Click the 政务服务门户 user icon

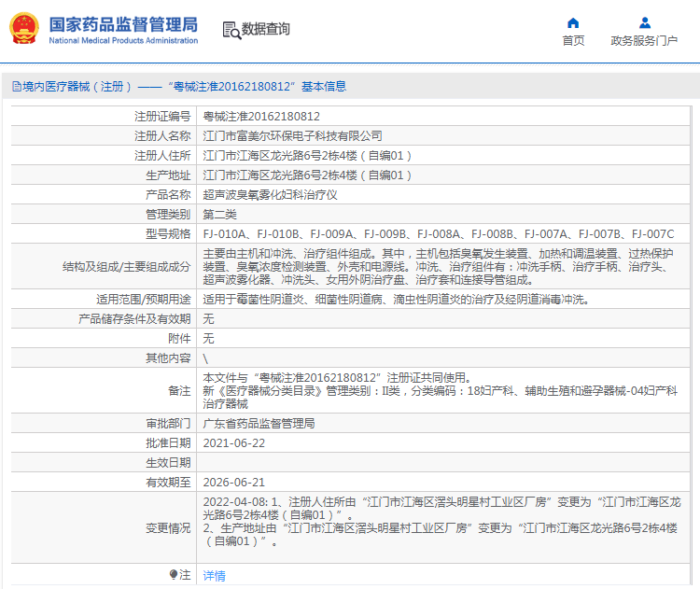point(645,22)
